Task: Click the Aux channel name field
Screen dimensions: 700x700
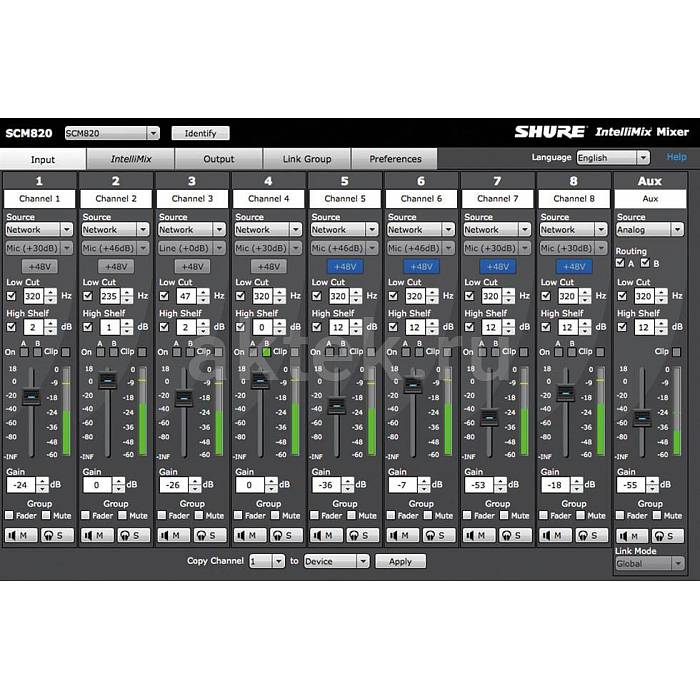Action: pos(650,199)
